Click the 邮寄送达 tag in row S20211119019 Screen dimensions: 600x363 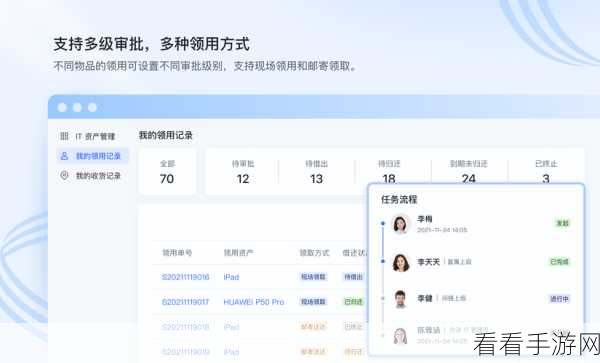coord(313,352)
